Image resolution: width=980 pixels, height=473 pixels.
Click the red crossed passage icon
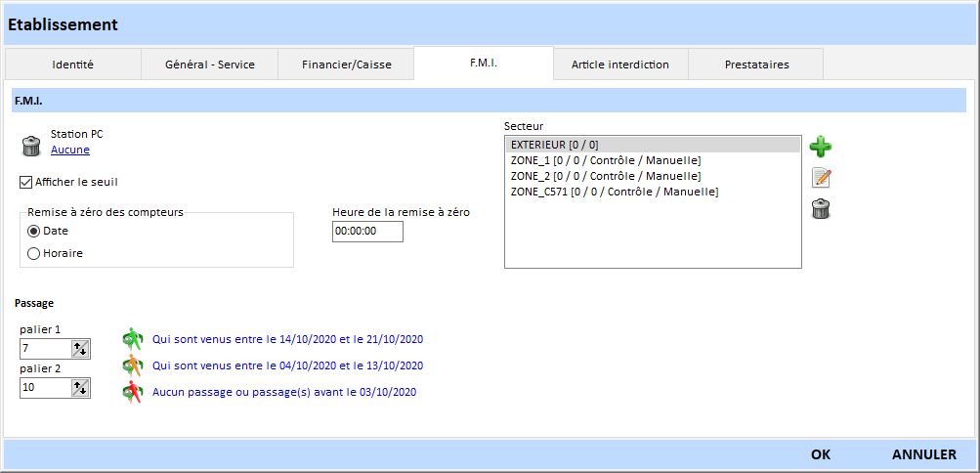(132, 392)
